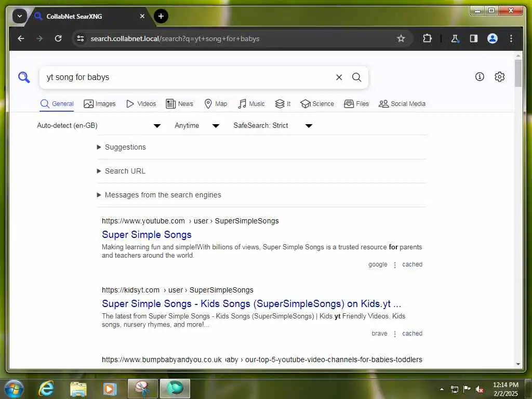This screenshot has height=399, width=532.
Task: Show hidden system tray icons
Action: 442,389
